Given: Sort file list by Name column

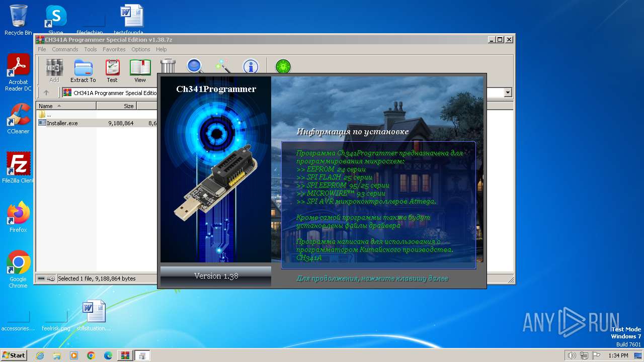Looking at the screenshot, I should point(66,106).
